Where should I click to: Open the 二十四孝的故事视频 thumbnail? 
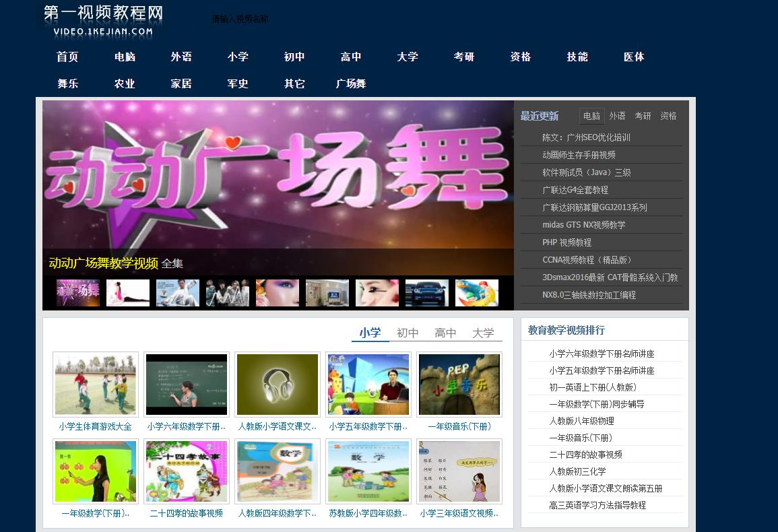(x=186, y=471)
